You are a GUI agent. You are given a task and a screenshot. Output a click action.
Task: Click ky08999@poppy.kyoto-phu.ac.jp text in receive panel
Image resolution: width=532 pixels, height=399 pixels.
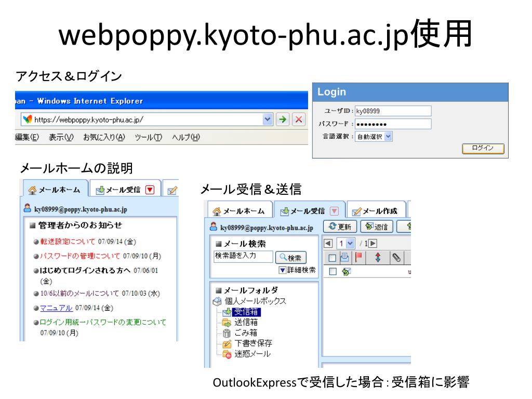coord(267,228)
